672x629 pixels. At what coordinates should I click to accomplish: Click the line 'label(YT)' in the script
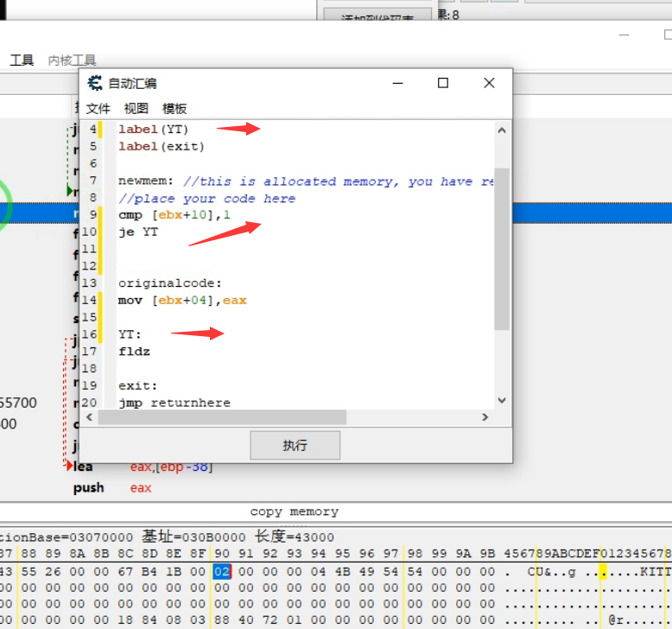(x=154, y=129)
